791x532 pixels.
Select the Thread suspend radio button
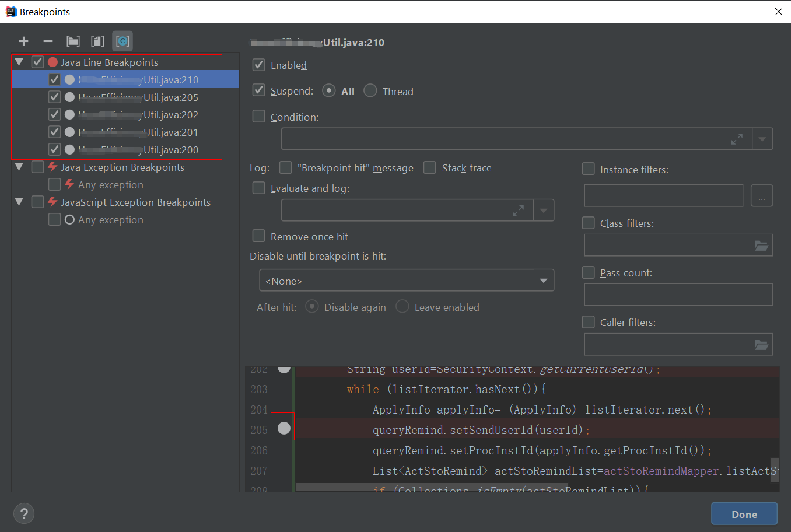[370, 90]
